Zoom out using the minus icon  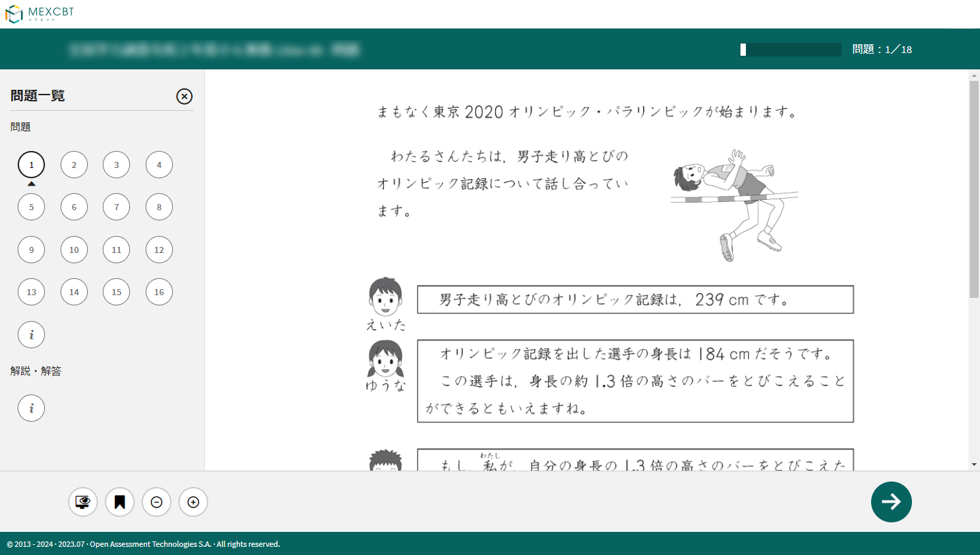157,503
